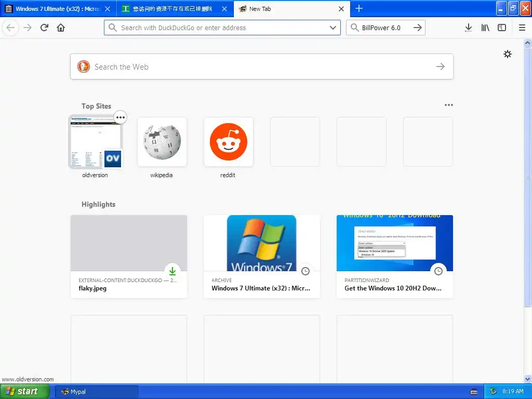The image size is (532, 399).
Task: Click the reddit label text
Action: coord(228,175)
